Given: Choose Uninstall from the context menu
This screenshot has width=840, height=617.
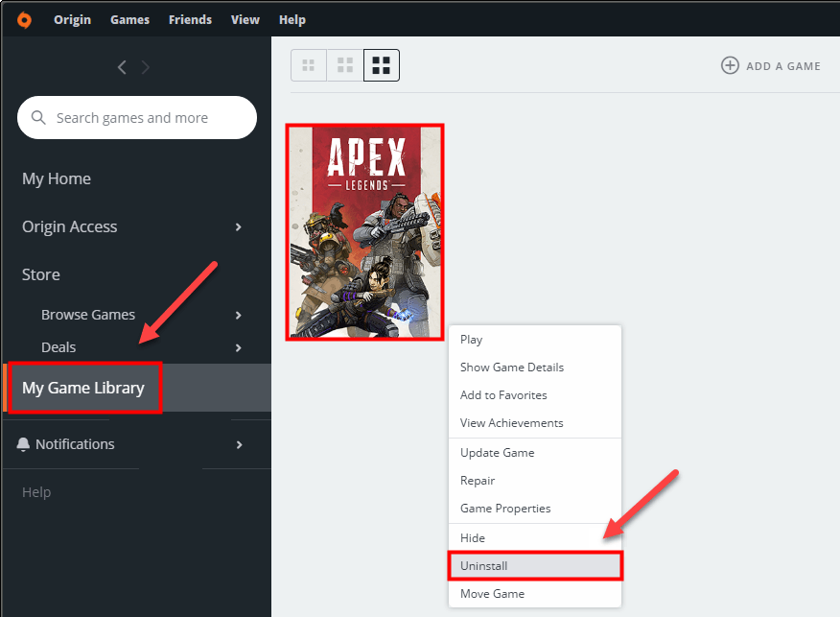Looking at the screenshot, I should tap(535, 566).
